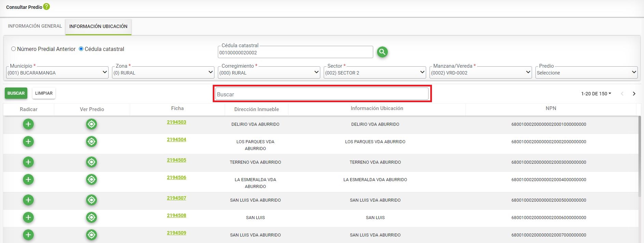Radicar the predio with ficha 2194503
Viewport: 644px width, 243px height.
28,124
